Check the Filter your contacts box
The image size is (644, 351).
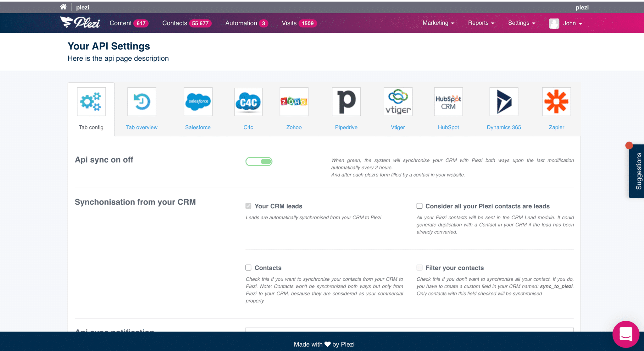[x=419, y=267]
